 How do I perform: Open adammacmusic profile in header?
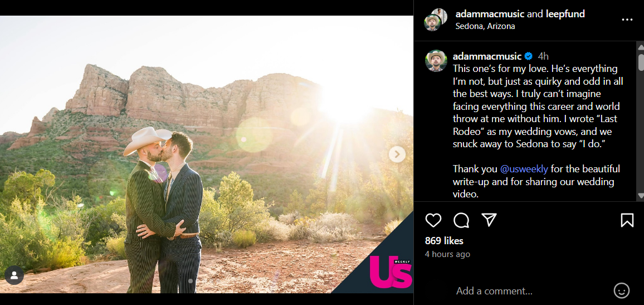(490, 14)
